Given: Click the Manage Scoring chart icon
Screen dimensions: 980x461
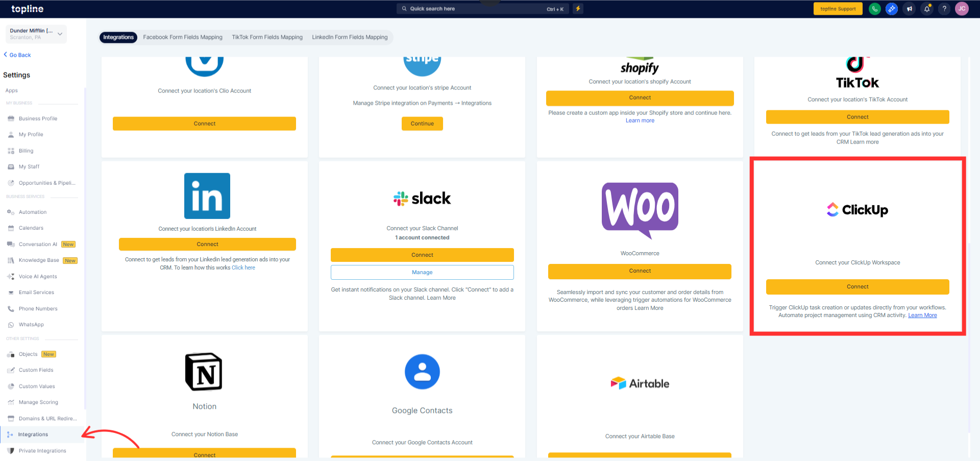Looking at the screenshot, I should tap(11, 402).
